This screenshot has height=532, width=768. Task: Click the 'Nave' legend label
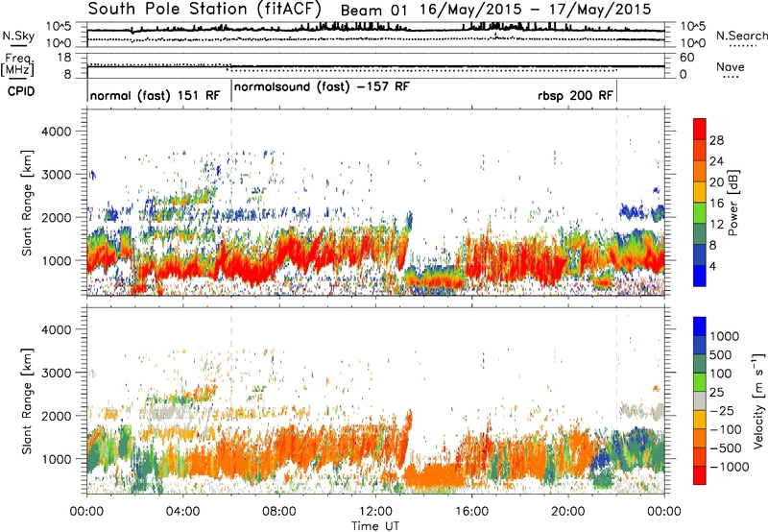(731, 66)
